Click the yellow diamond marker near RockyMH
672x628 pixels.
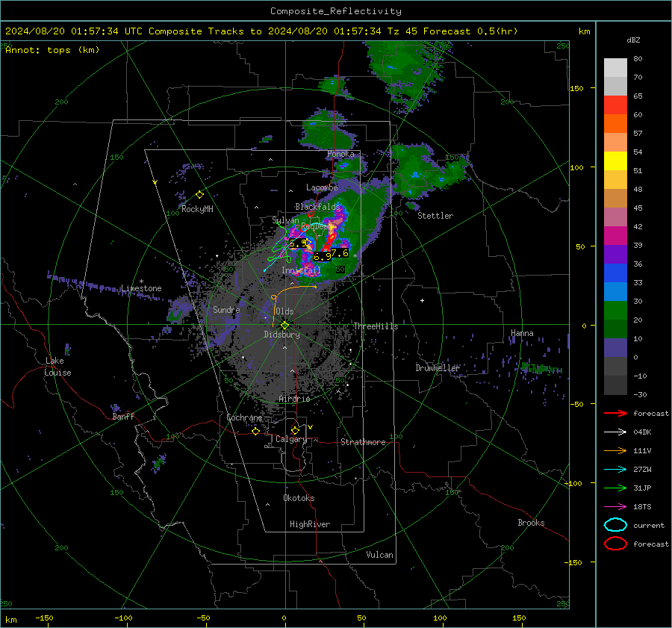coord(199,195)
